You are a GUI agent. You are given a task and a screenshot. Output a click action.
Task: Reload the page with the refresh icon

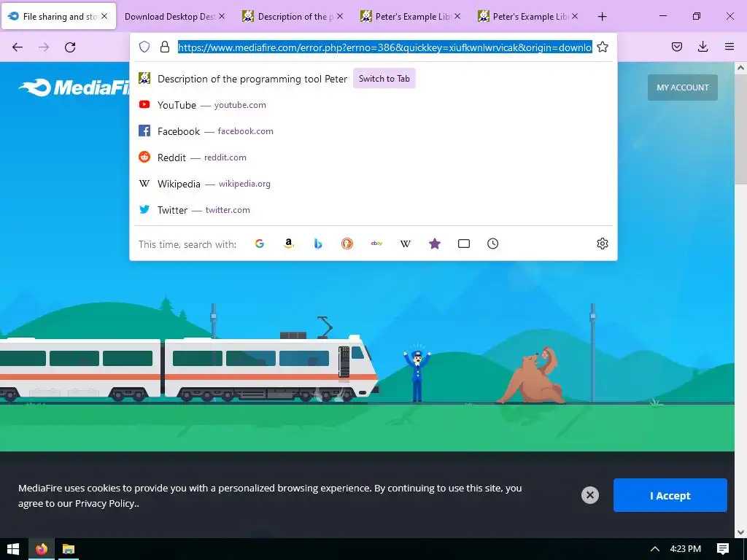70,47
